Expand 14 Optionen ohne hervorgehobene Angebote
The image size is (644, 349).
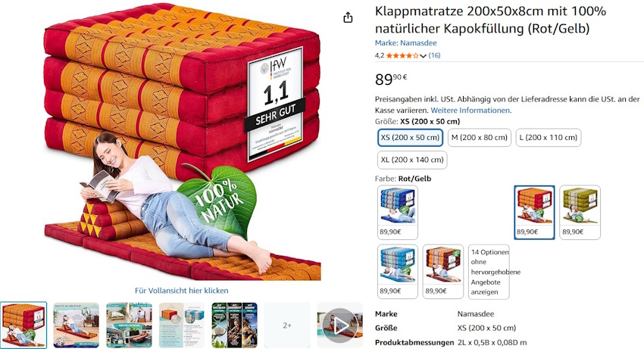pos(489,272)
